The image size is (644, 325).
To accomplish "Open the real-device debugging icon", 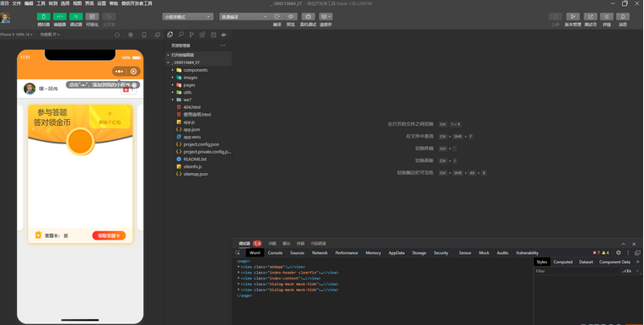I will [x=308, y=16].
